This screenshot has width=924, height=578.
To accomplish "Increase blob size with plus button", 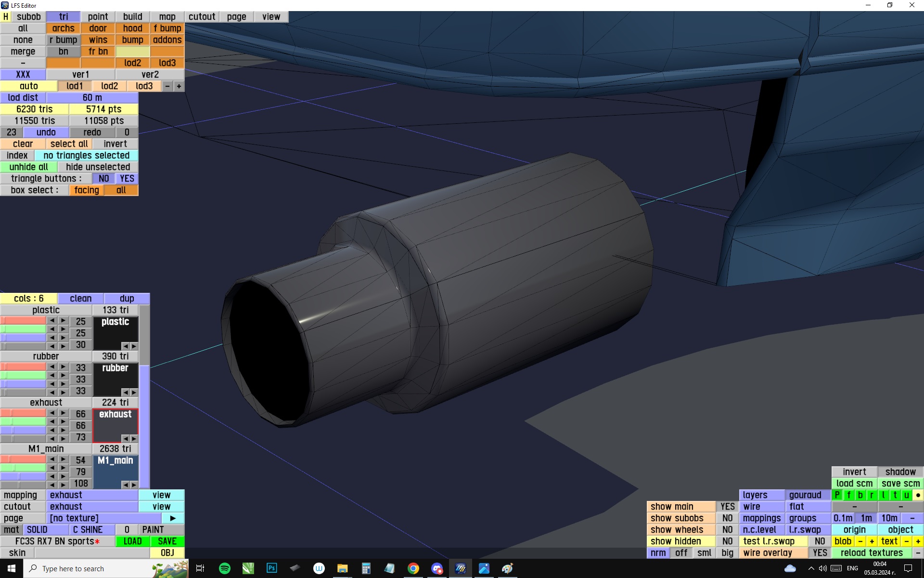I will tap(872, 541).
